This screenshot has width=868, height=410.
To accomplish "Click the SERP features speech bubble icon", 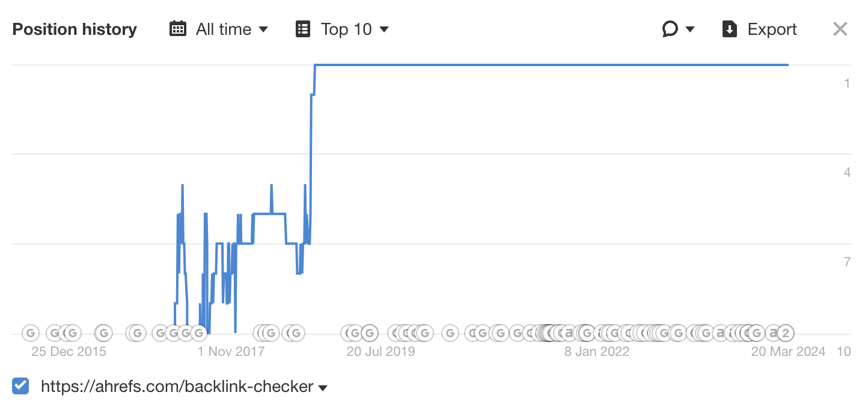I will (669, 28).
